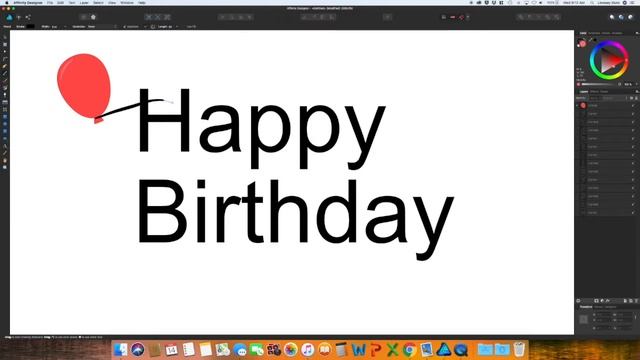The width and height of the screenshot is (640, 360).
Task: Switch to the Designer persona icon
Action: [x=9, y=17]
